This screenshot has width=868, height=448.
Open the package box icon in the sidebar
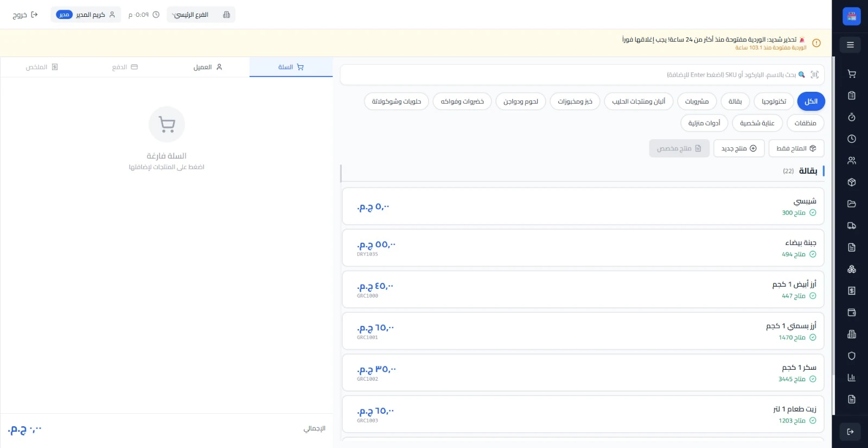coord(851,182)
